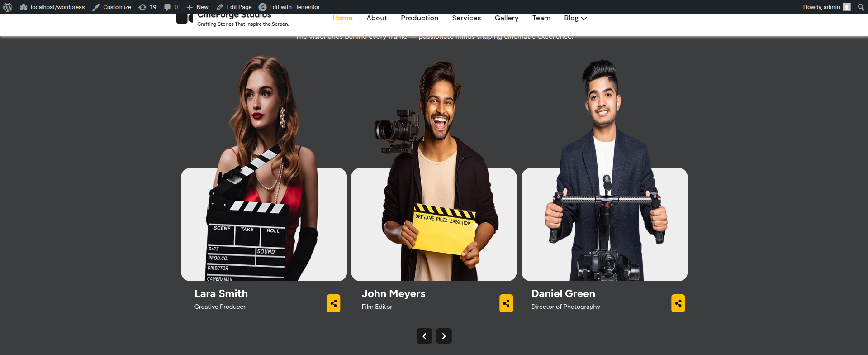Screen dimensions: 868x355
Task: Go to previous team slide
Action: [424, 336]
